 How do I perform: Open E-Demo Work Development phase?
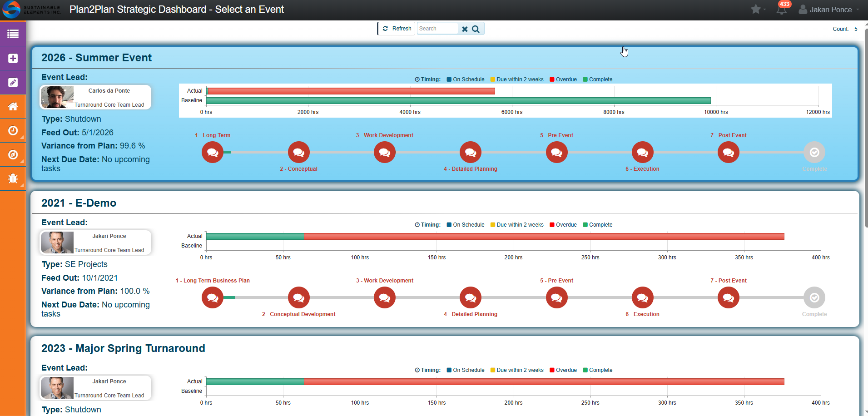click(x=385, y=297)
